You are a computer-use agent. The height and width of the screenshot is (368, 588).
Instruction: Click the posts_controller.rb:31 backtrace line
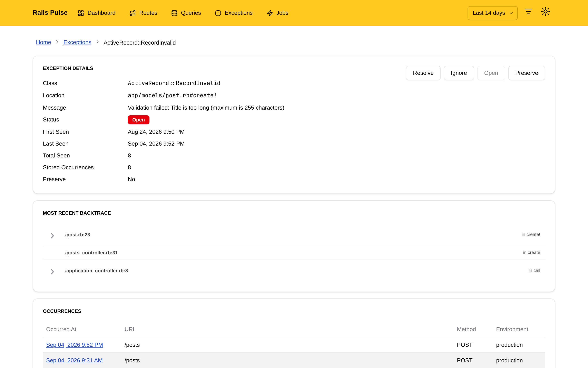click(91, 253)
